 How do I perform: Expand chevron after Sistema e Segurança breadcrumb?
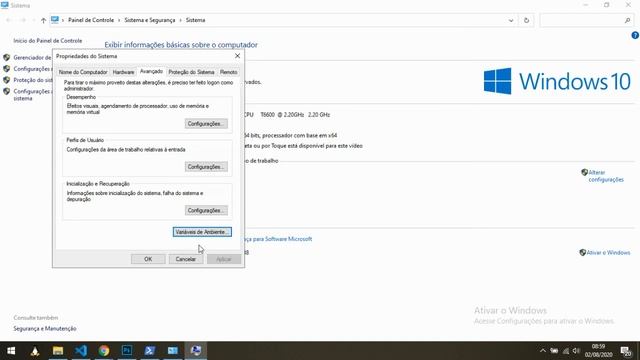pyautogui.click(x=180, y=20)
